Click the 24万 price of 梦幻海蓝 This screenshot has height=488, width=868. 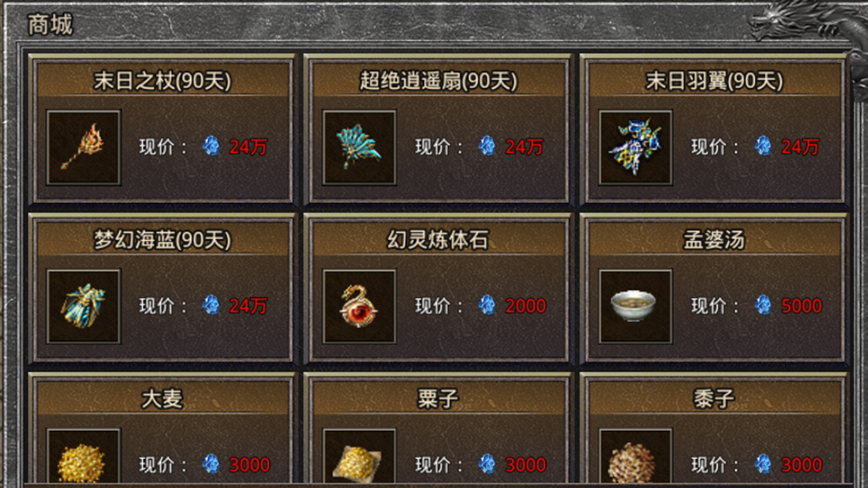coord(248,305)
